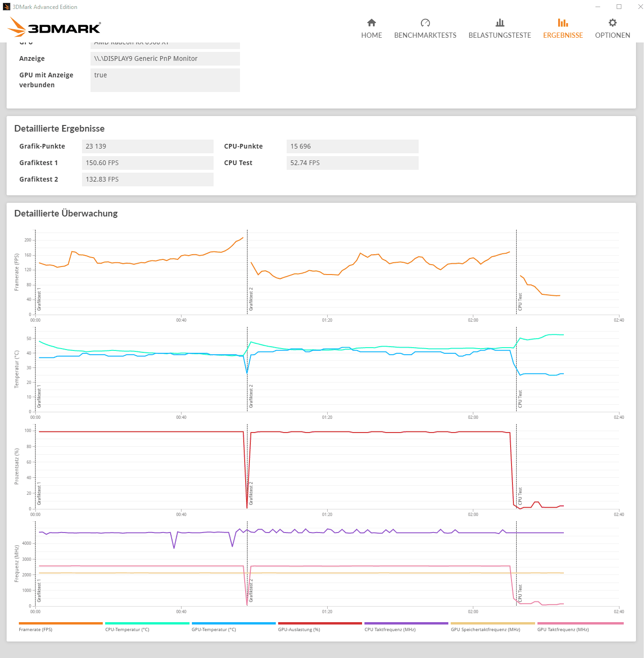Open Optionen gear icon
This screenshot has height=658, width=644.
click(x=612, y=23)
